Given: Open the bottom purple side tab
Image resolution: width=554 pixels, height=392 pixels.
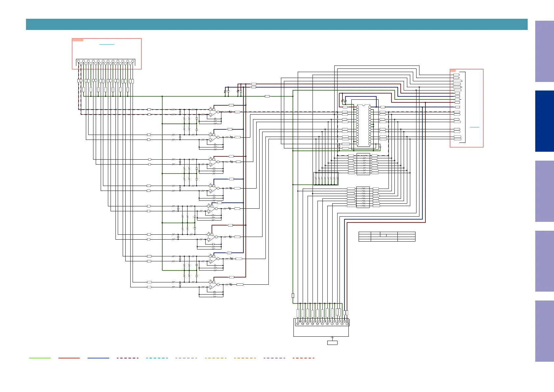Looking at the screenshot, I should [544, 331].
